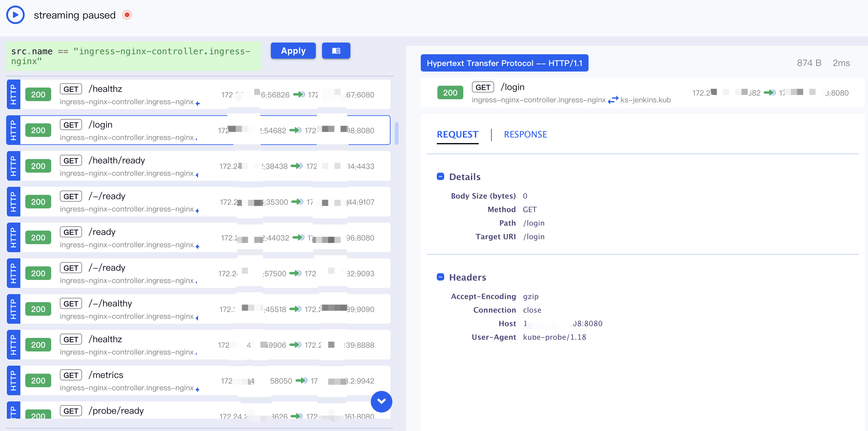
Task: Click the red recording indicator dot
Action: [x=127, y=15]
